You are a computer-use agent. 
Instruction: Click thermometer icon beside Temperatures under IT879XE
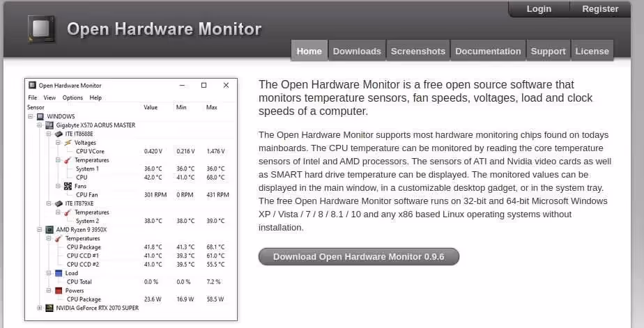[x=68, y=212]
